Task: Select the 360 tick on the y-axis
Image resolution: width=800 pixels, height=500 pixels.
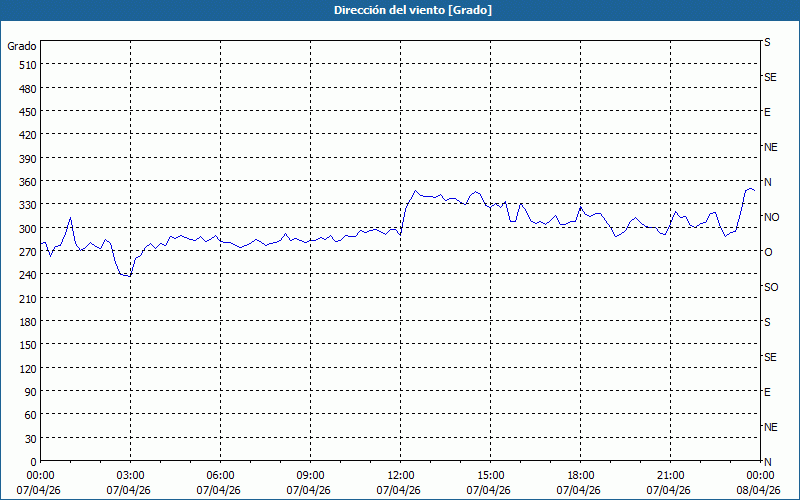Action: 28,182
